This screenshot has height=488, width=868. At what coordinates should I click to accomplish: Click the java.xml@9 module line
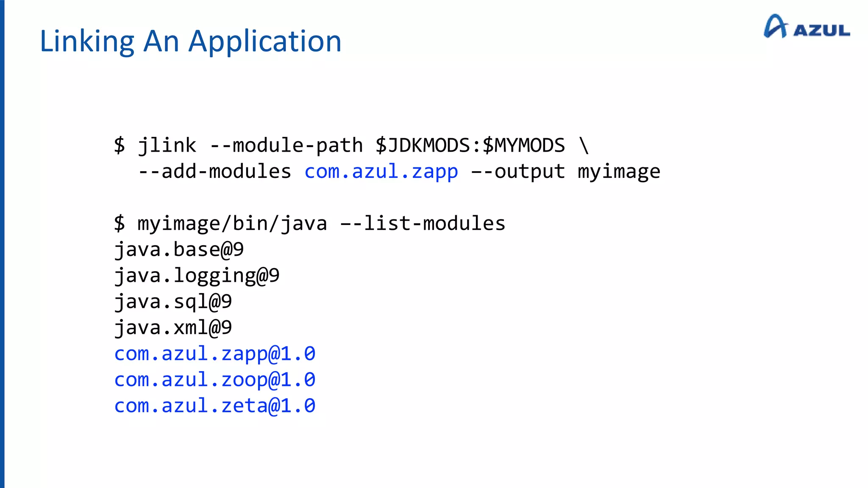pyautogui.click(x=173, y=327)
